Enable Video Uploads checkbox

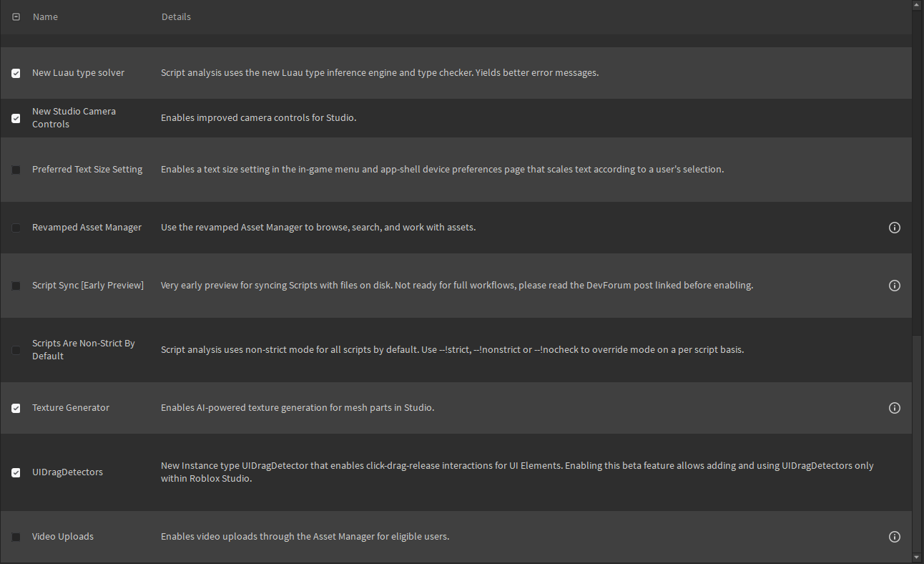(16, 537)
